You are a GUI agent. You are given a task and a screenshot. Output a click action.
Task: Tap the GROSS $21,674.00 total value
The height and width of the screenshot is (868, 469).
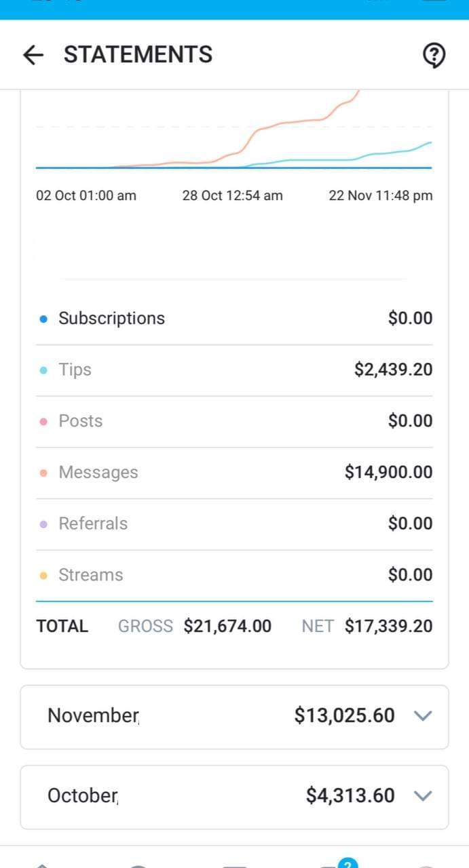227,626
